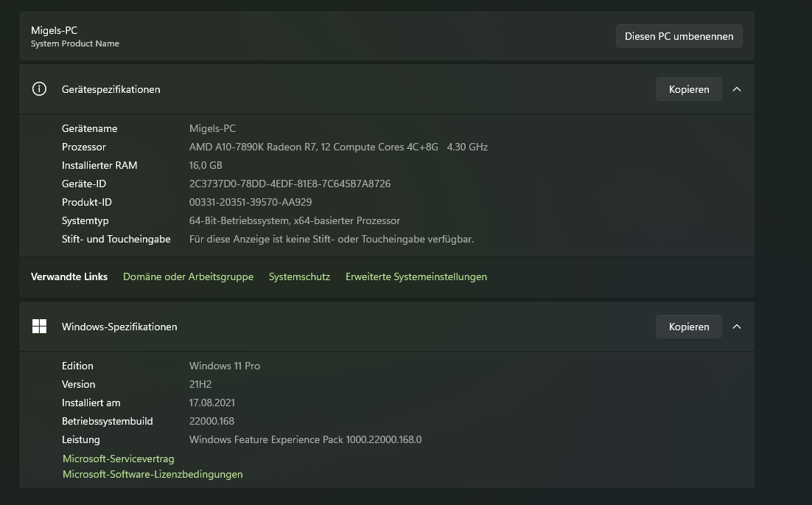This screenshot has height=505, width=812.
Task: Click the Prozessor label
Action: pos(83,147)
